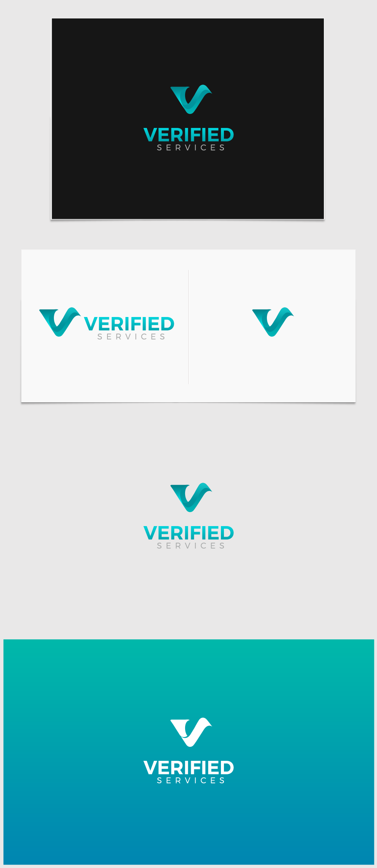Click the V icon on the gray background
Image resolution: width=377 pixels, height=868 pixels.
[x=191, y=497]
